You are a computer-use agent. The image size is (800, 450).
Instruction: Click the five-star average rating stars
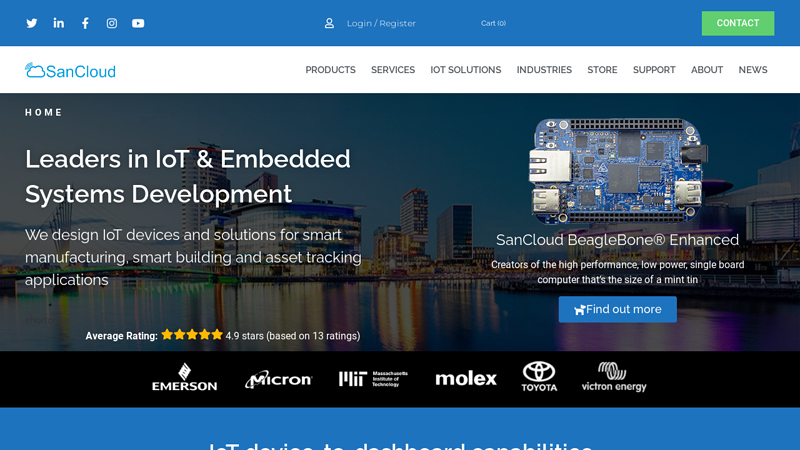[192, 335]
